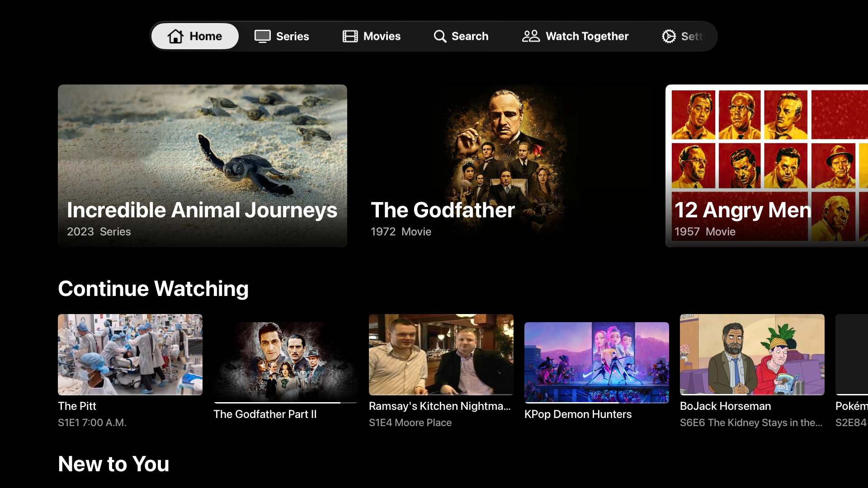868x488 pixels.
Task: Resume BoJack Horseman episode thumbnail
Action: click(x=752, y=355)
